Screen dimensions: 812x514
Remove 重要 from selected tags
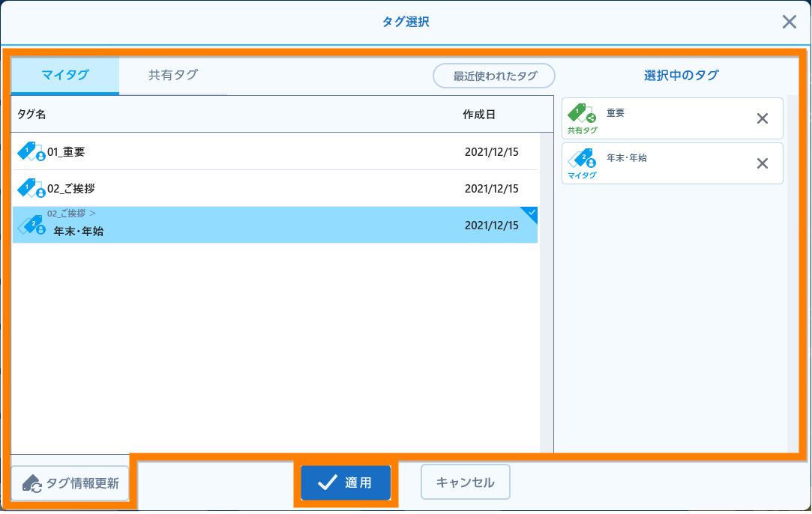762,118
